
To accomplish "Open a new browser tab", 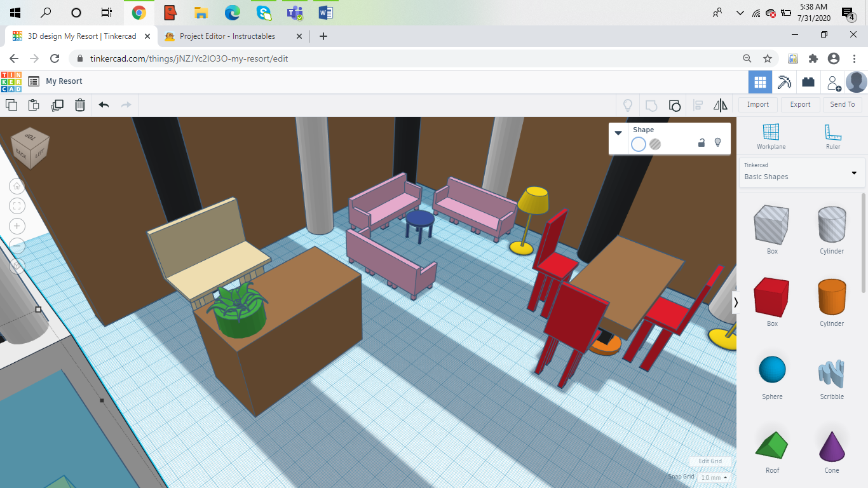I will tap(323, 36).
